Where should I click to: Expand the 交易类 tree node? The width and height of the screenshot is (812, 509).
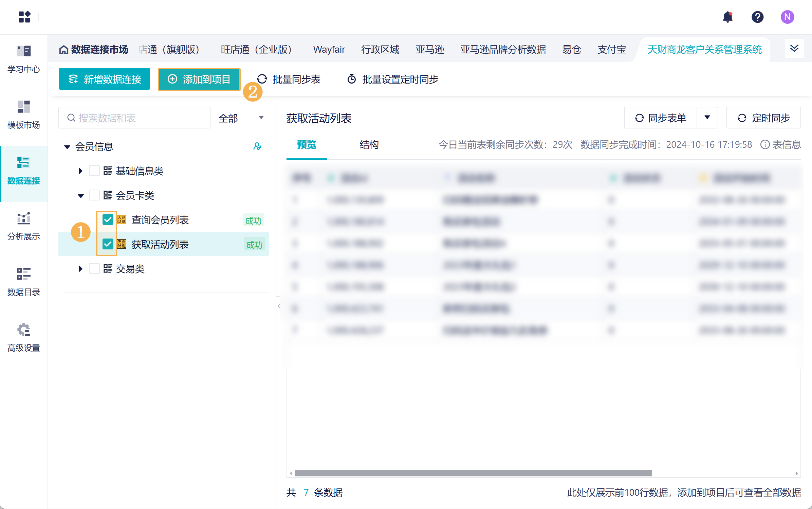pos(80,269)
